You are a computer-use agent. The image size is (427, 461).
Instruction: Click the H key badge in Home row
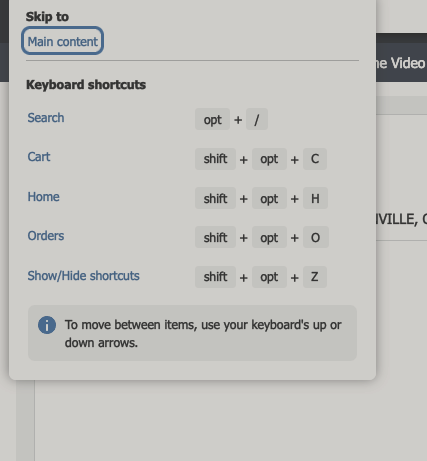pos(315,198)
